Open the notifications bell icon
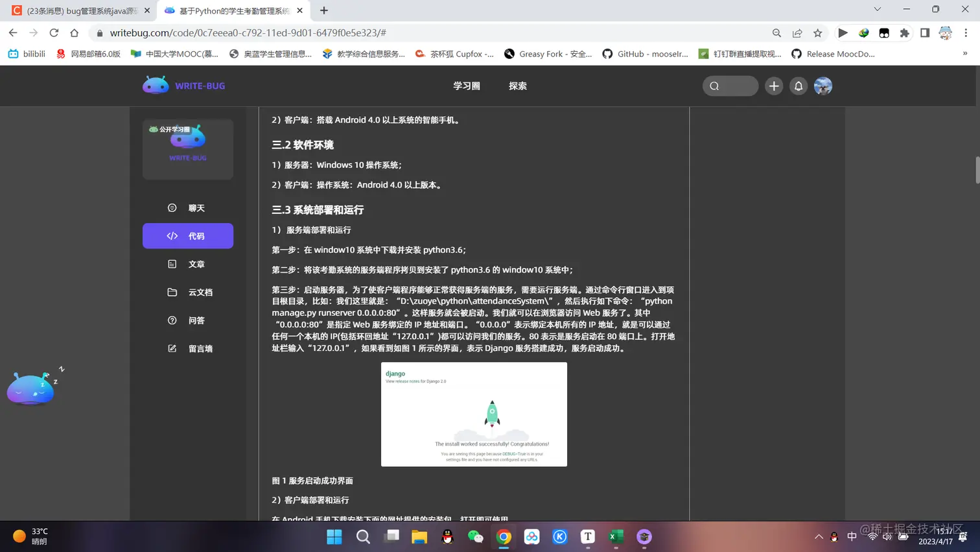980x552 pixels. tap(799, 86)
